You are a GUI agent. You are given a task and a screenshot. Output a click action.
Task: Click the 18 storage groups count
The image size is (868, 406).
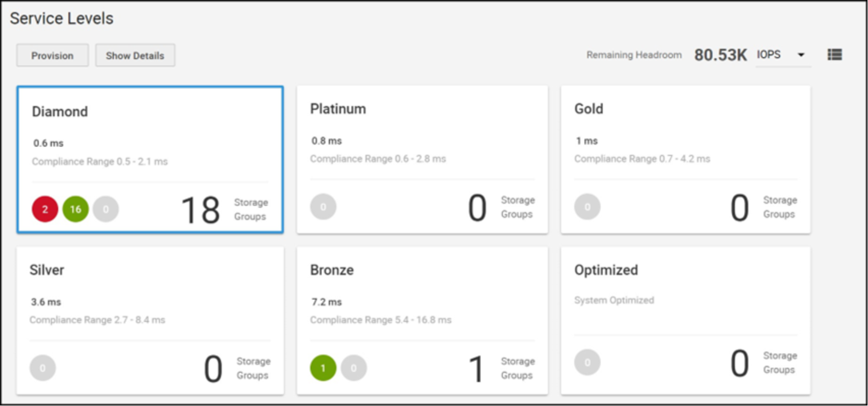(x=201, y=210)
